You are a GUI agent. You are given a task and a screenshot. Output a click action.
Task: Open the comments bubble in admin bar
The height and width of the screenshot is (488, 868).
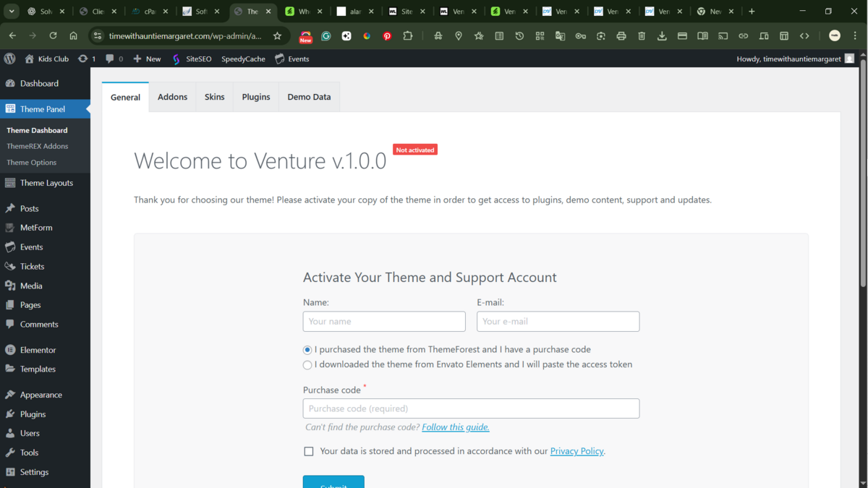pos(114,59)
